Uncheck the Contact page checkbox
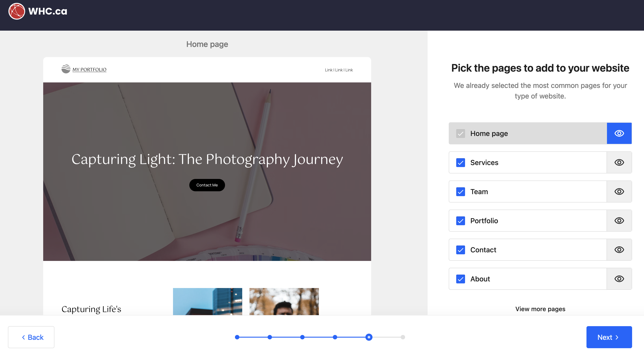 click(x=460, y=250)
